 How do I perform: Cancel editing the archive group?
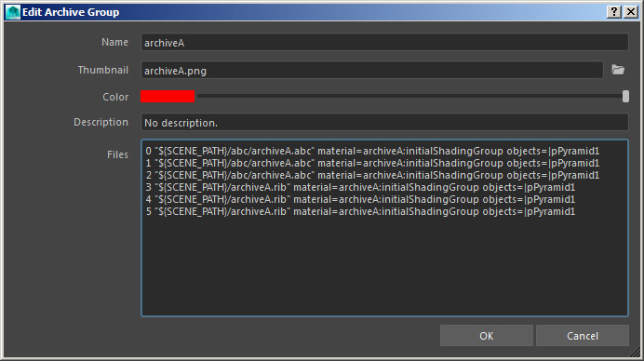[582, 336]
